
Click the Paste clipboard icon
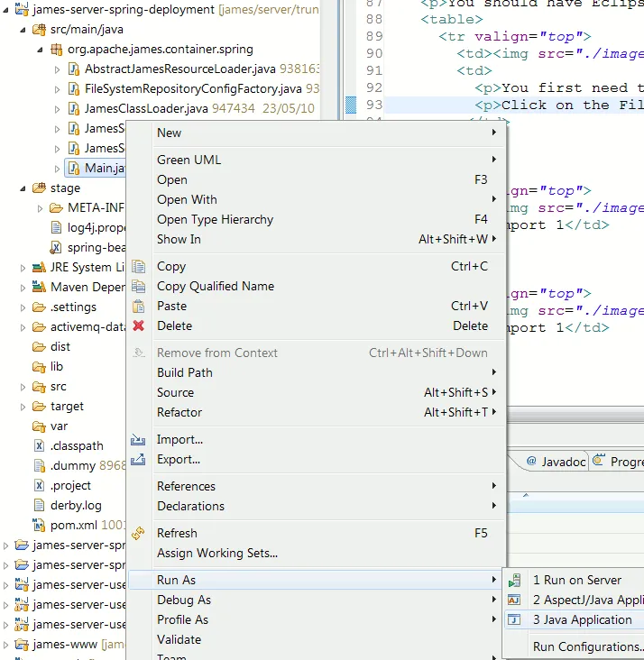click(x=138, y=306)
